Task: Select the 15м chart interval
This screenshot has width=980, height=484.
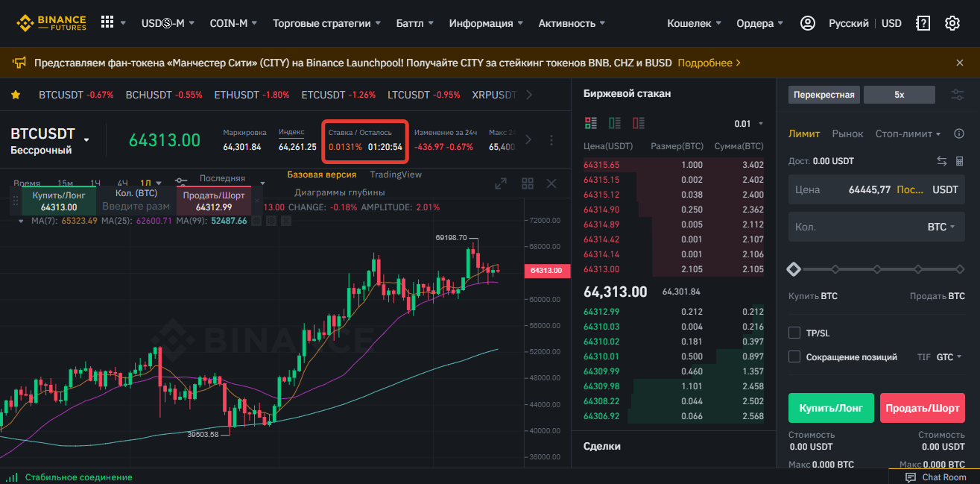Action: point(66,183)
